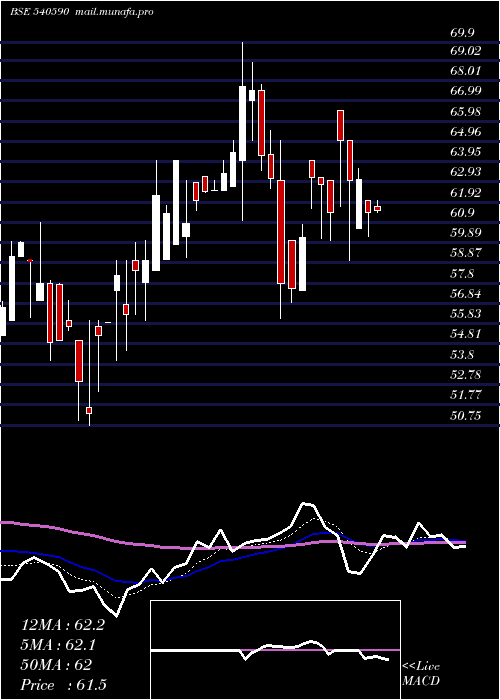
Task: Click the 52.78 price axis label
Action: point(466,375)
